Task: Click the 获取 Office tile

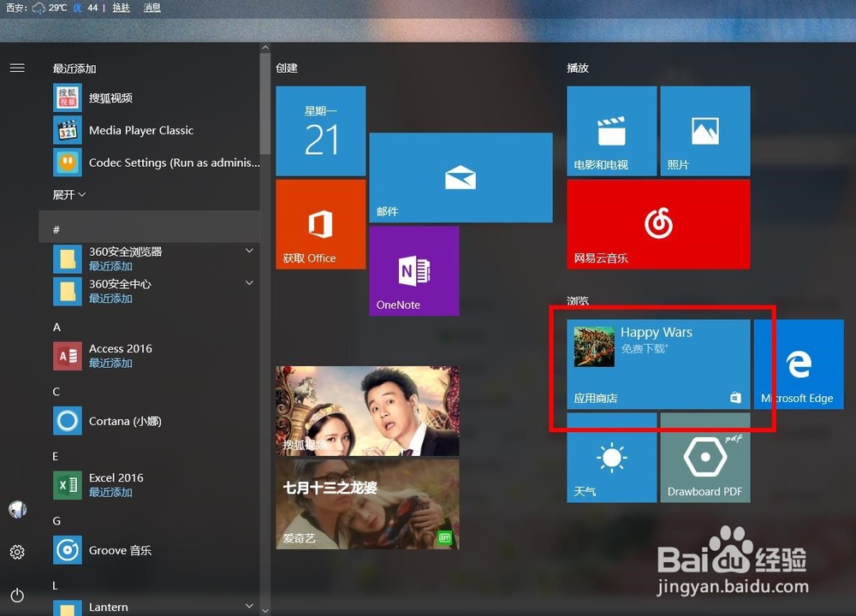Action: tap(320, 224)
